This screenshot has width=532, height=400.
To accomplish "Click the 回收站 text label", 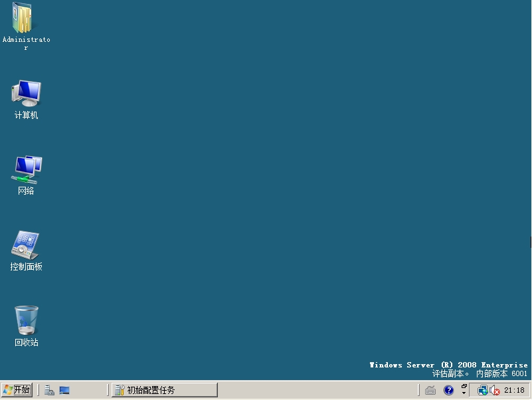I will (26, 343).
